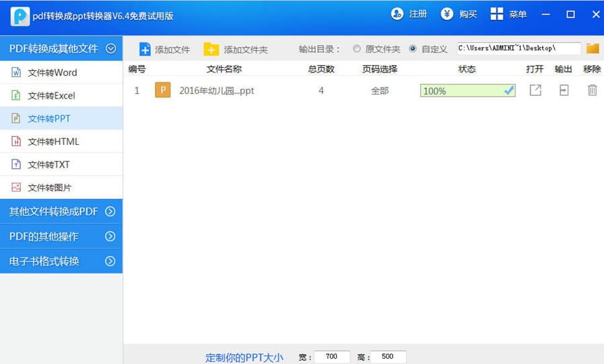This screenshot has height=364, width=604.
Task: Select the 原文件夹 radio button
Action: click(x=356, y=49)
